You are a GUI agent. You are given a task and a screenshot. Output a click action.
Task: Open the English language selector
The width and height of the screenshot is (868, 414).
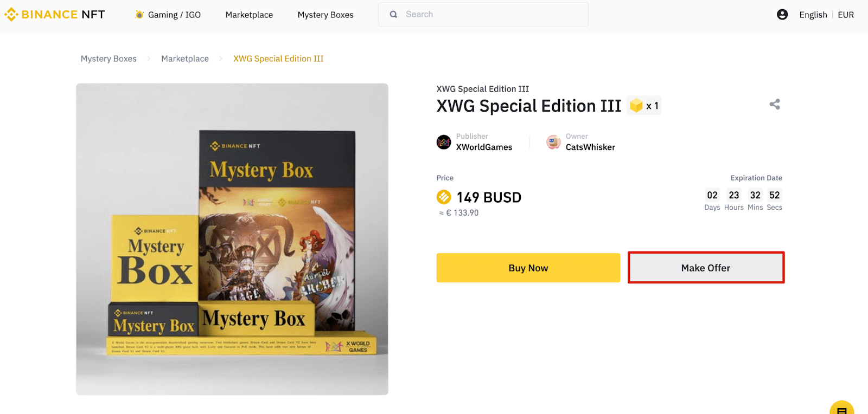[813, 15]
